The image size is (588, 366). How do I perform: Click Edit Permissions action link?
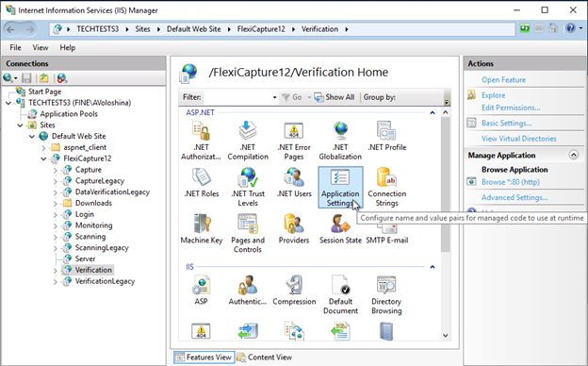coord(511,108)
